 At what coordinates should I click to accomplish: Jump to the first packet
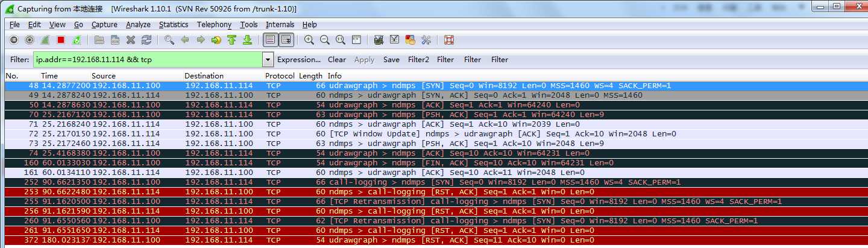click(232, 40)
